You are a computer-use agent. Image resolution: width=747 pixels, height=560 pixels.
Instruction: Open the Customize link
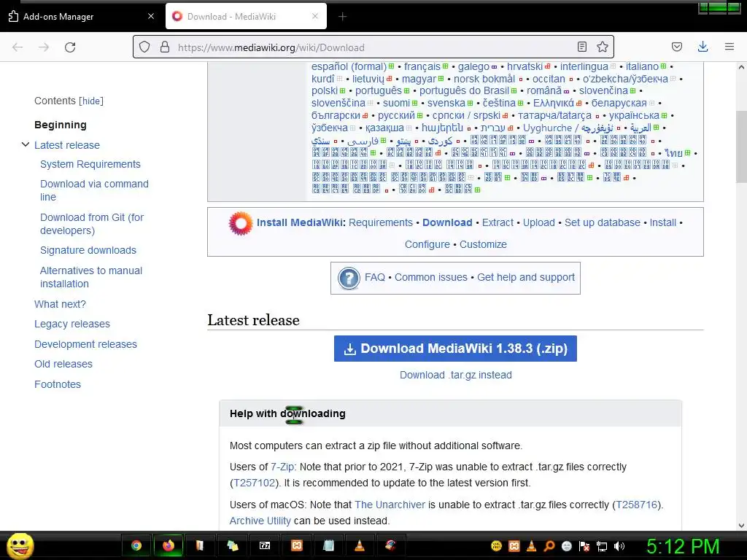(x=483, y=244)
